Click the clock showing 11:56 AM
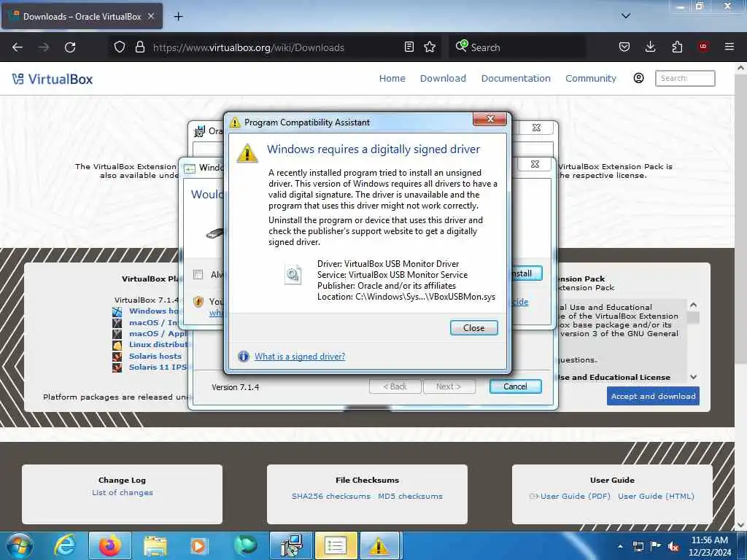This screenshot has height=560, width=747. click(709, 546)
